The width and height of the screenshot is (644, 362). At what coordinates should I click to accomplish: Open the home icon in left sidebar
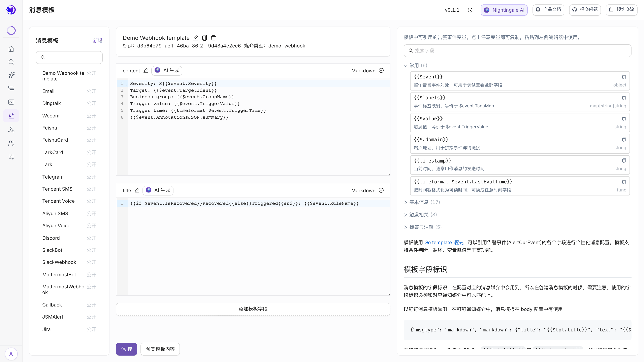click(x=11, y=49)
